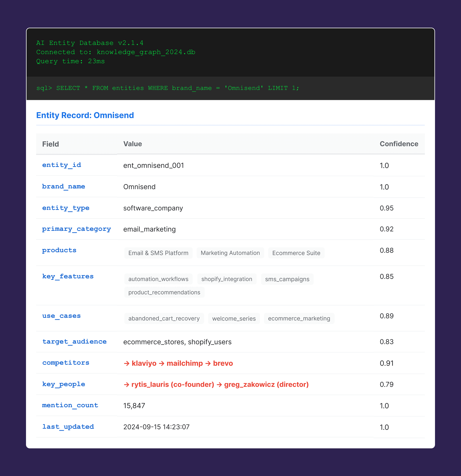The width and height of the screenshot is (461, 476).
Task: Click the SQL query line in the terminal
Action: 168,88
